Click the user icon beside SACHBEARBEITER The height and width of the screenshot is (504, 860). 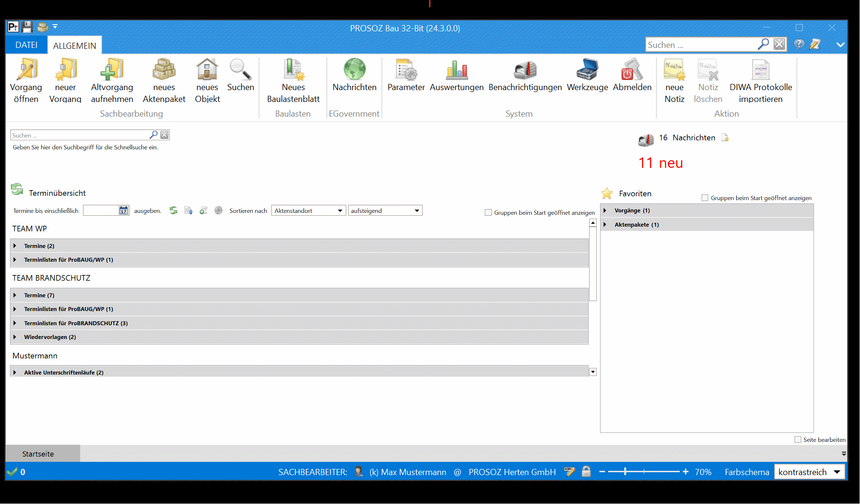pyautogui.click(x=359, y=471)
